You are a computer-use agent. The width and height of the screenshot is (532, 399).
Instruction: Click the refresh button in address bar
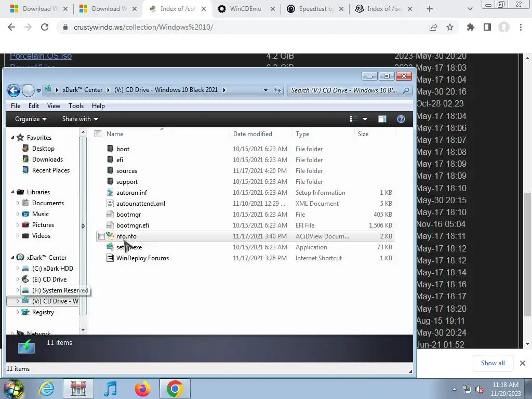point(277,90)
